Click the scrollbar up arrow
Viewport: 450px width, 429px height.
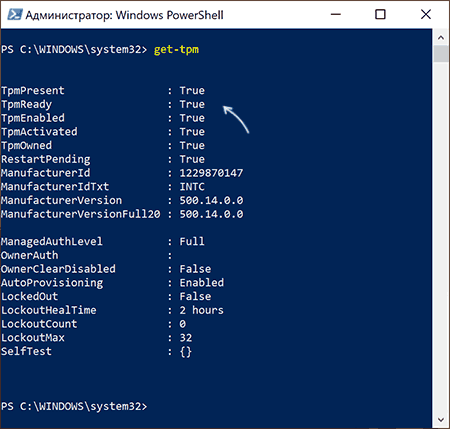tap(441, 38)
